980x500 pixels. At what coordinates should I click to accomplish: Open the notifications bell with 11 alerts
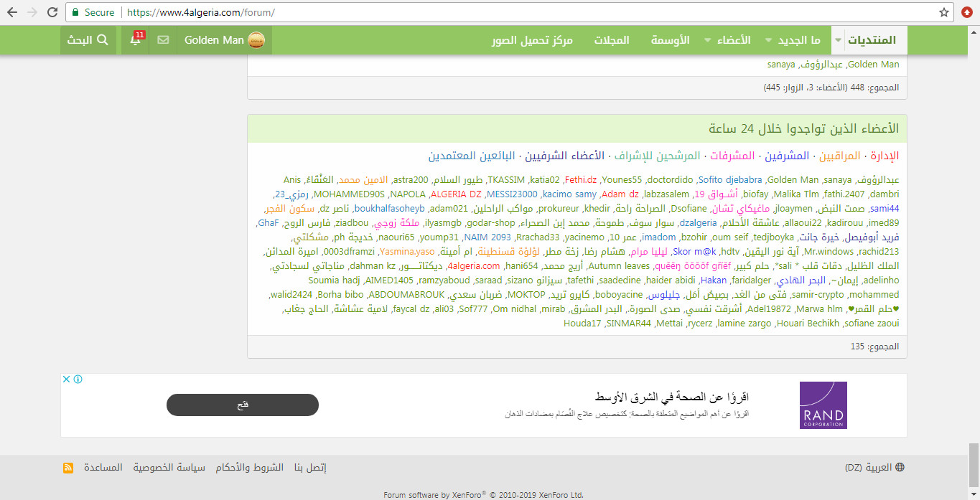pyautogui.click(x=135, y=40)
